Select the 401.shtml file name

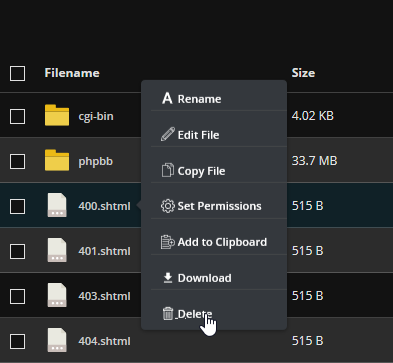pos(104,251)
